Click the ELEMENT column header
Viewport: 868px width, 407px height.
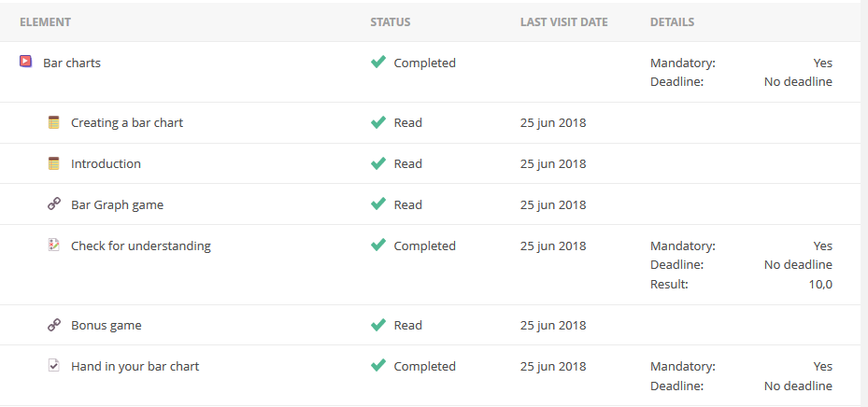click(45, 22)
